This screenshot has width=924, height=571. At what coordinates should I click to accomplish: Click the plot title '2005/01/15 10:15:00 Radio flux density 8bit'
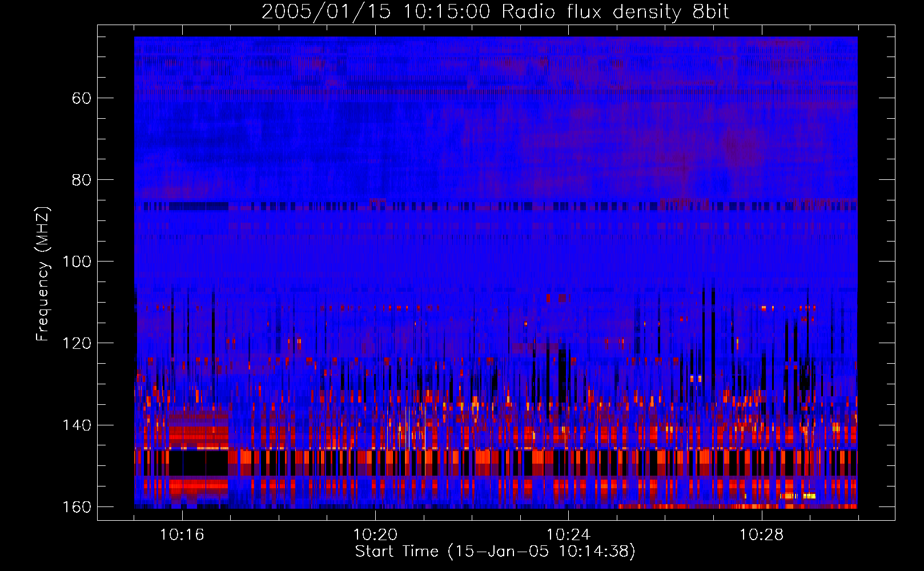[x=495, y=12]
